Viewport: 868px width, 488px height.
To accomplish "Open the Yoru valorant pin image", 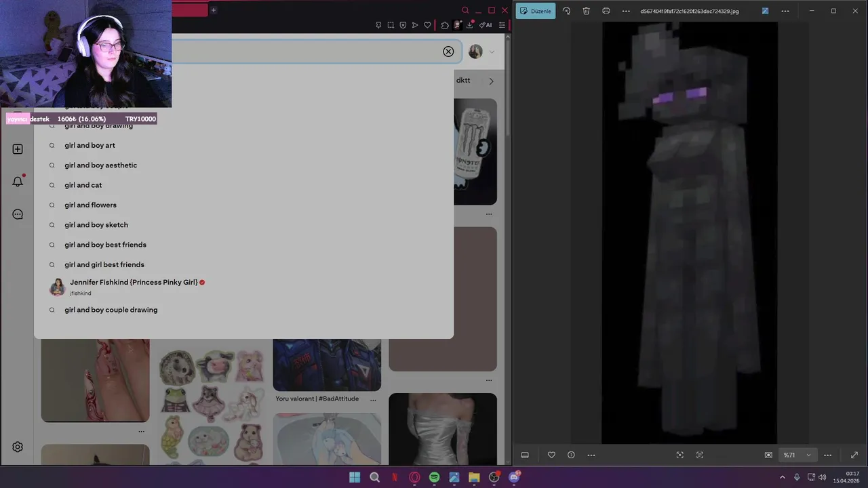I will 327,365.
